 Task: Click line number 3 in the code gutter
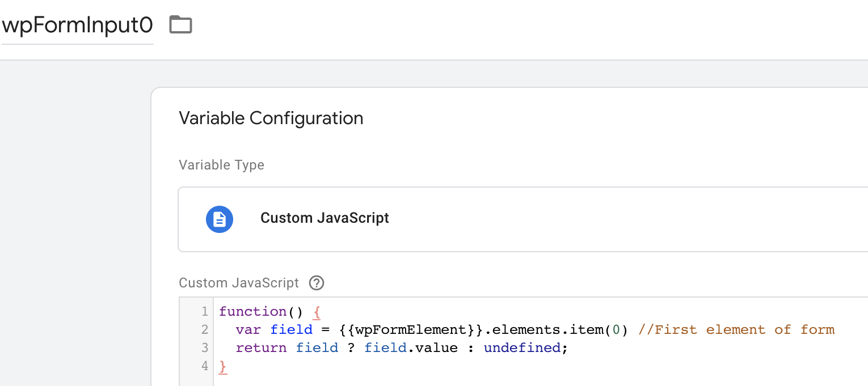pos(204,347)
